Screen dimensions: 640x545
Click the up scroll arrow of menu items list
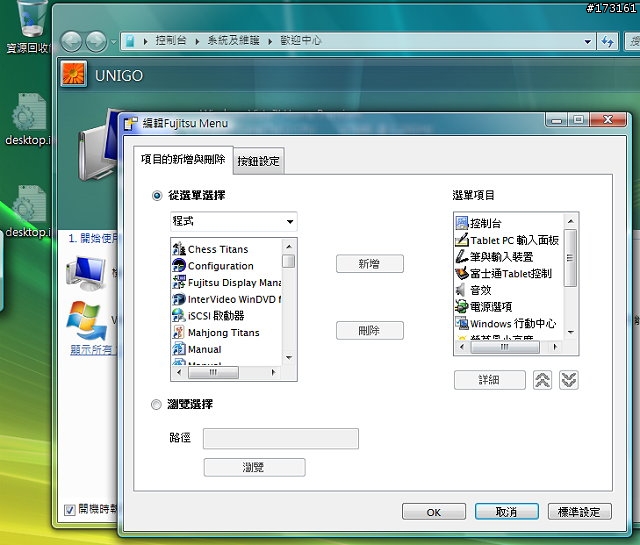[570, 222]
